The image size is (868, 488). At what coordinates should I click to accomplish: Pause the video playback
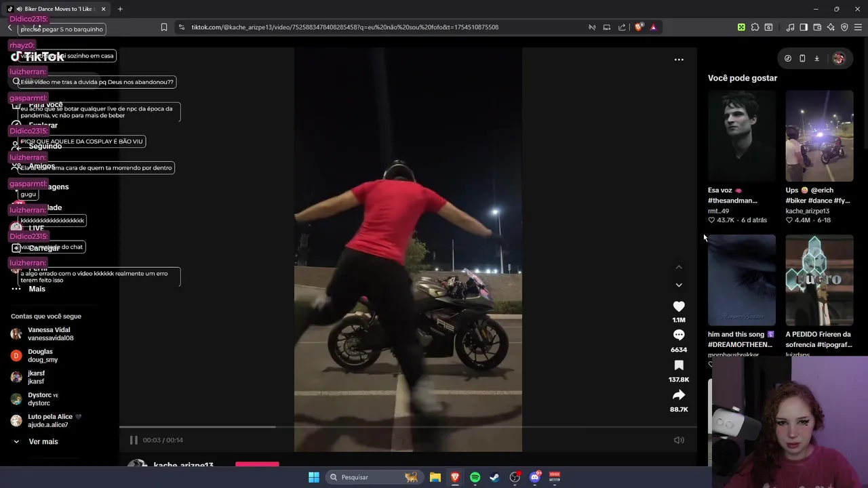point(134,440)
